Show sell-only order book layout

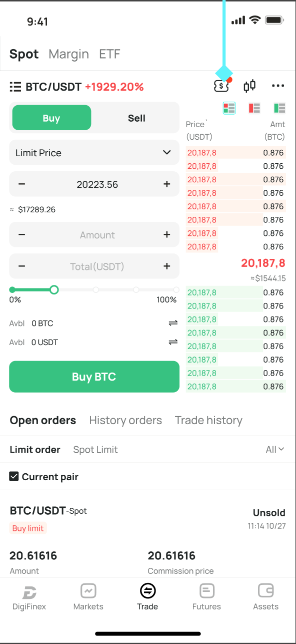(x=254, y=108)
